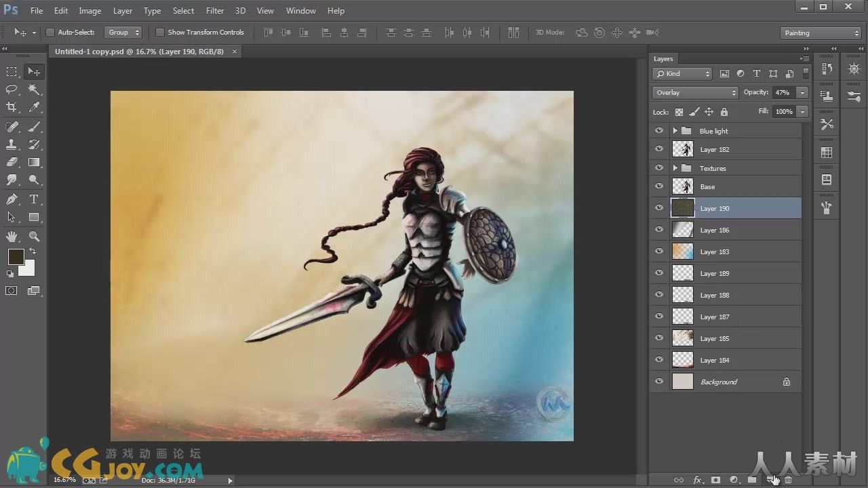Click the Link layers icon

tap(678, 480)
